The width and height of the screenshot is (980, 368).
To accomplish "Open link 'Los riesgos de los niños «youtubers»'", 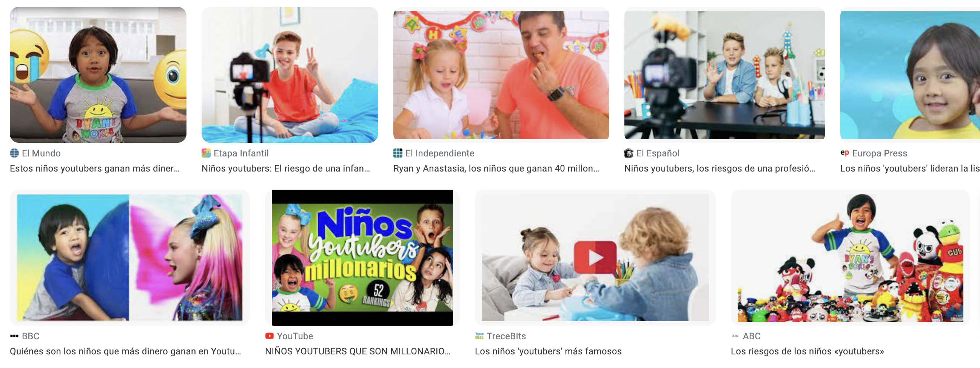I will [807, 351].
